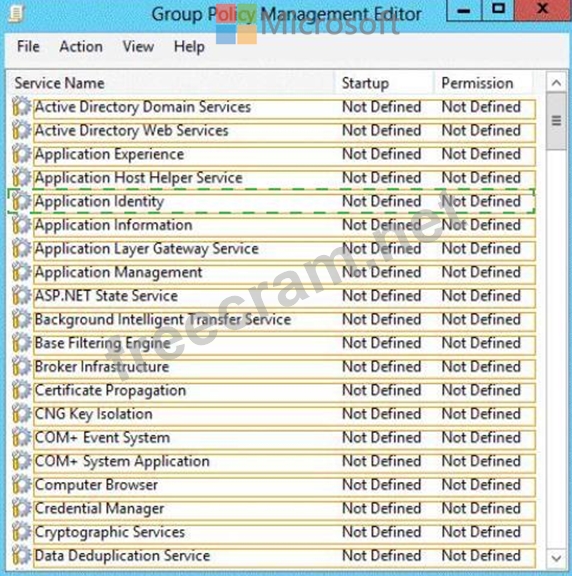Click the scroll down arrow of the list
This screenshot has width=572, height=576.
[556, 558]
